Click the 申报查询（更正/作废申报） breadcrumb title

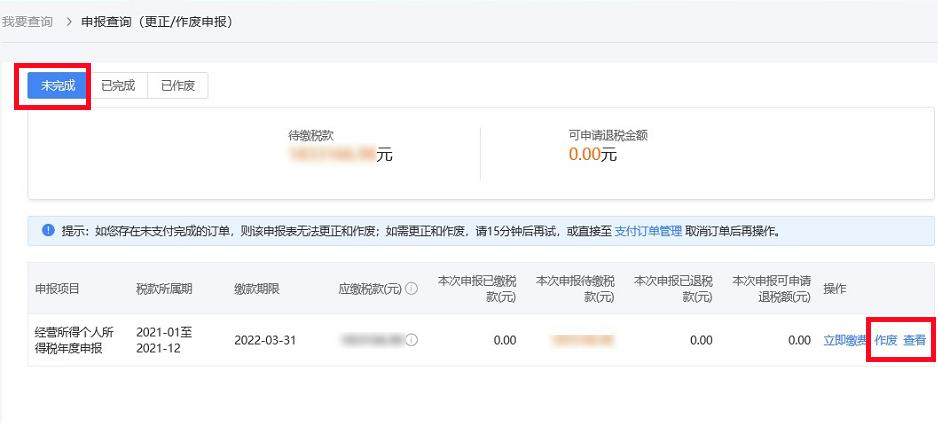point(157,21)
